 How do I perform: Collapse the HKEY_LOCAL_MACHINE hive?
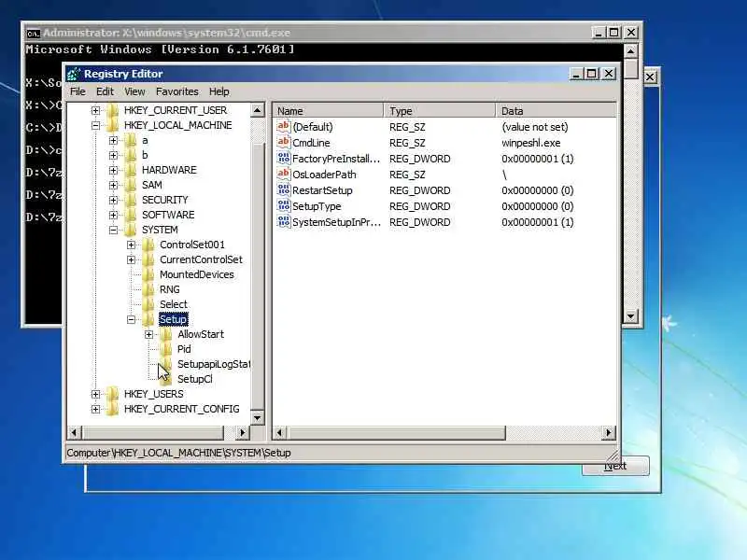click(96, 125)
